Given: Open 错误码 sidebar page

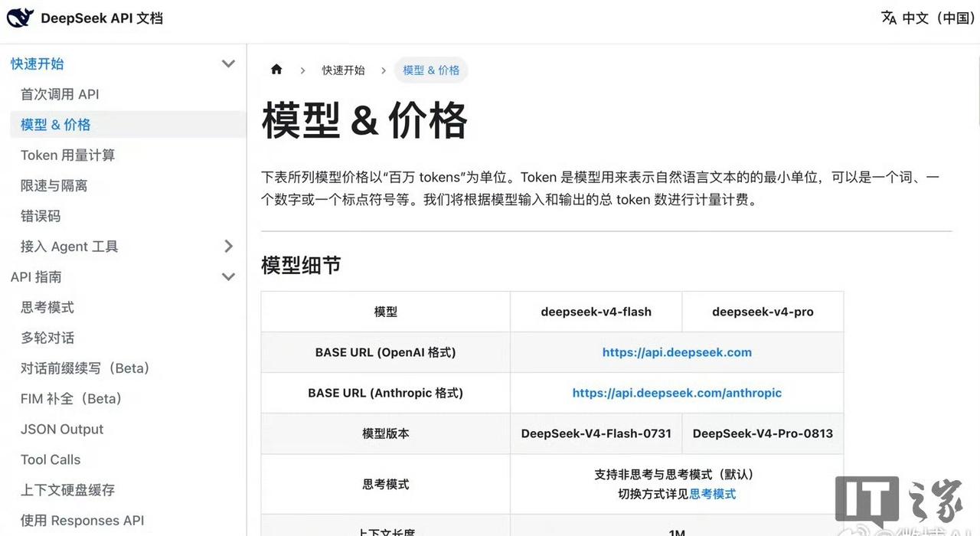Looking at the screenshot, I should click(x=41, y=216).
